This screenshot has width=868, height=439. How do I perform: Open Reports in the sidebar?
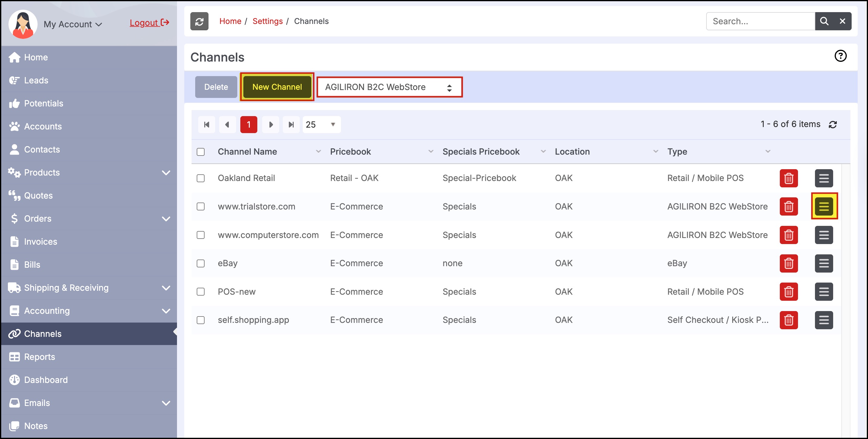(x=39, y=357)
